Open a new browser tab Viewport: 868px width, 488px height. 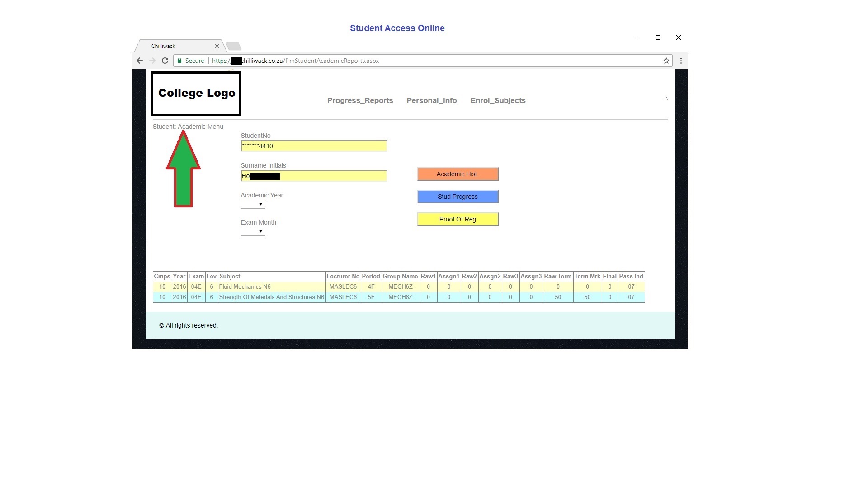tap(234, 46)
